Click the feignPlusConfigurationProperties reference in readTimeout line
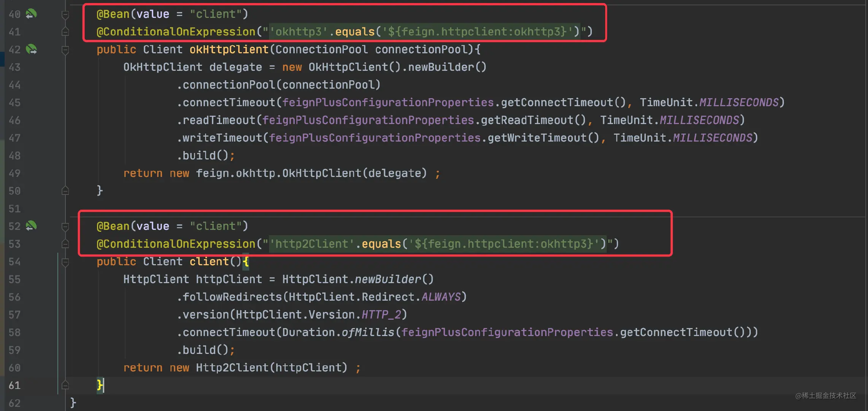 [x=368, y=120]
